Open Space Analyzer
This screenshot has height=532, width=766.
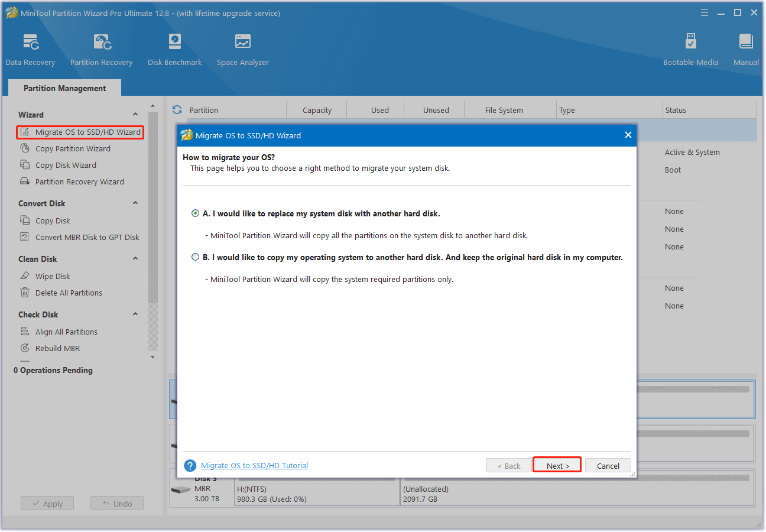242,50
